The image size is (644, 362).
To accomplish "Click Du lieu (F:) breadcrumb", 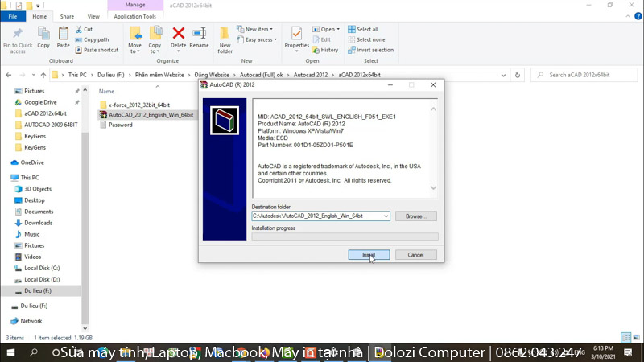I will pyautogui.click(x=111, y=75).
